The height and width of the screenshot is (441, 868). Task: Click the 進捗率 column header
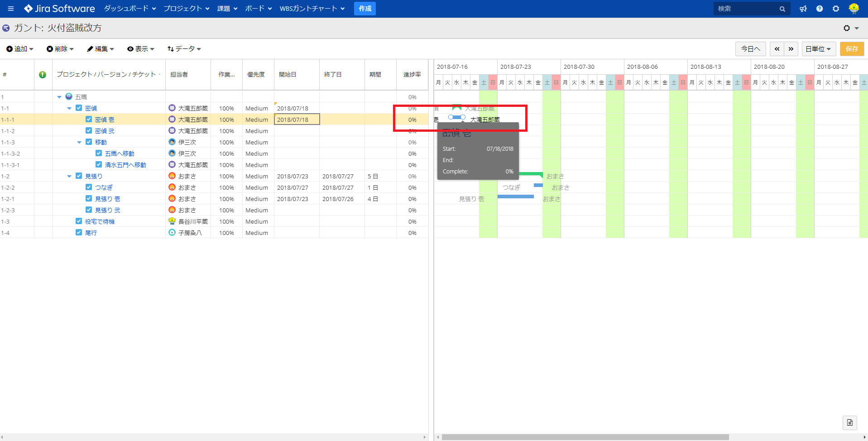[x=412, y=75]
